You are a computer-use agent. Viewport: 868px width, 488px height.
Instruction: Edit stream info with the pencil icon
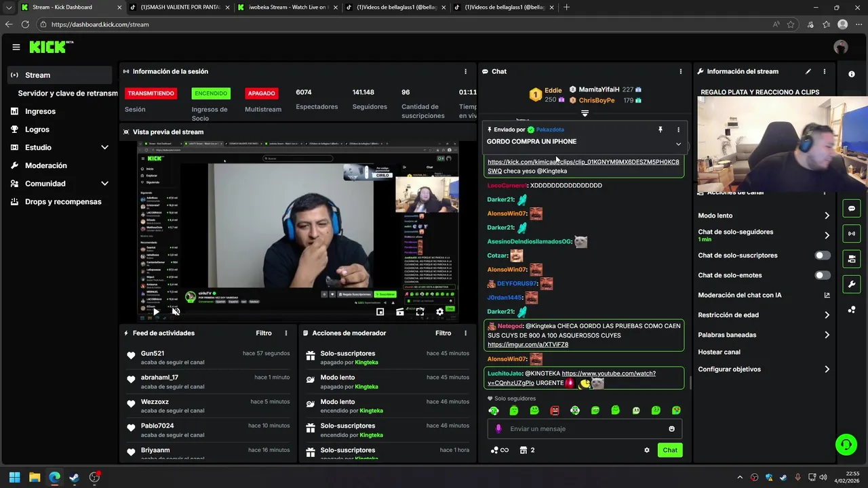[x=808, y=71]
